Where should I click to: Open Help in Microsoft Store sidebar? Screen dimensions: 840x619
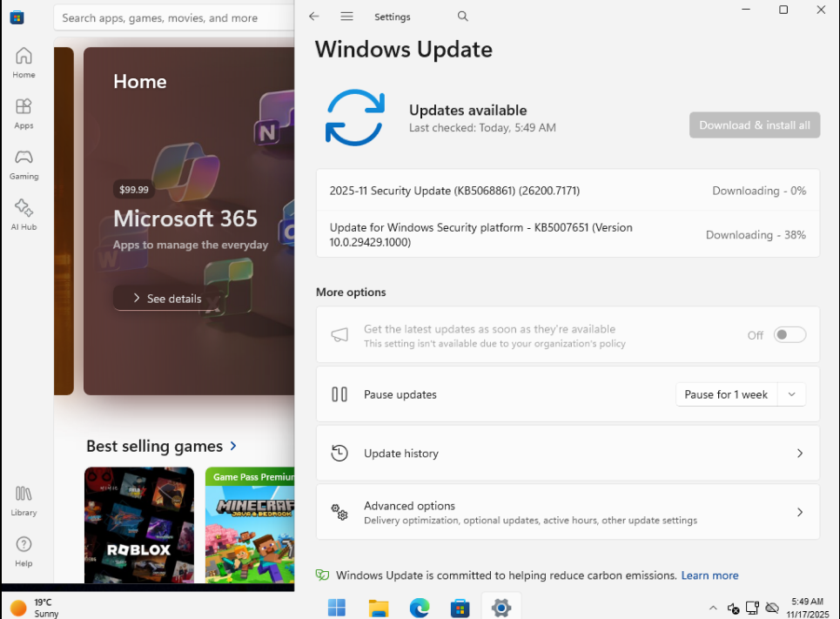(24, 551)
